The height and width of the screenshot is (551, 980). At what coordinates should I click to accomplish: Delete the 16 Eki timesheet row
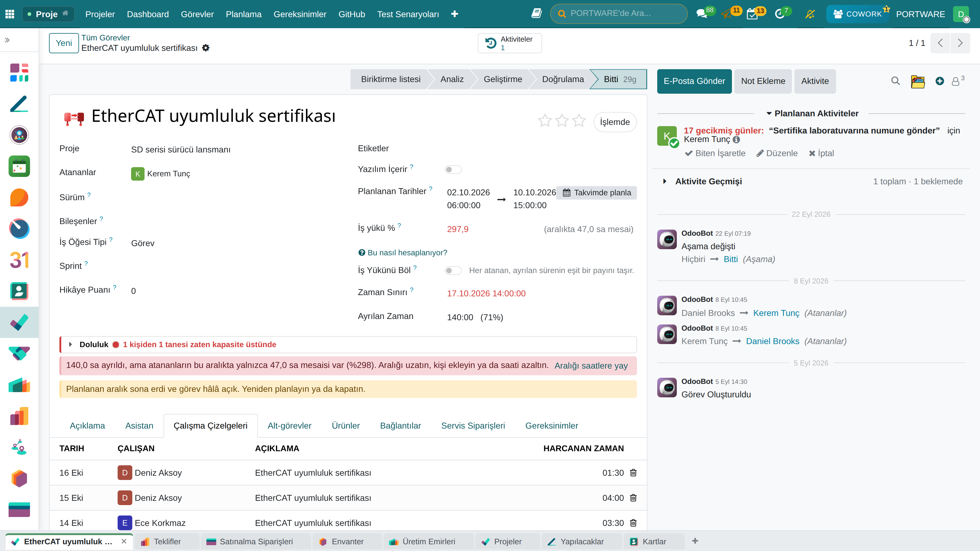pos(633,473)
